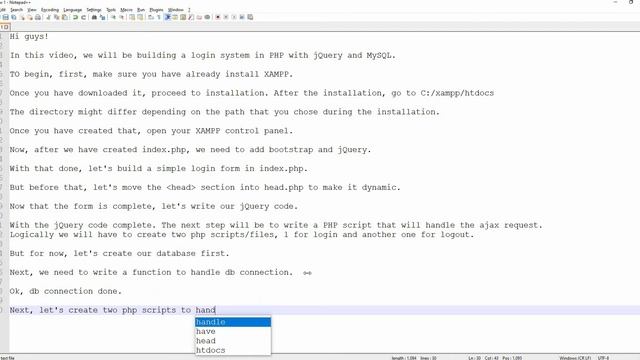
Task: Toggle the Function List icon
Action: click(x=191, y=17)
